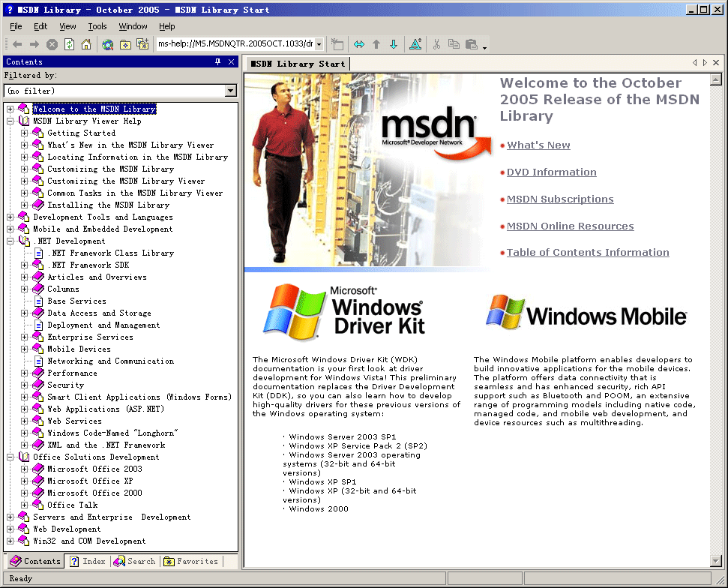
Task: Toggle auto-hide pin on Contents panel
Action: 217,61
